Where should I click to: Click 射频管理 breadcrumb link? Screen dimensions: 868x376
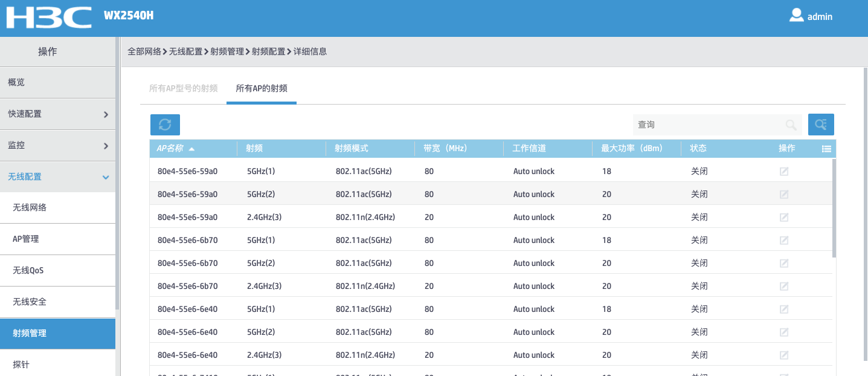pos(227,52)
